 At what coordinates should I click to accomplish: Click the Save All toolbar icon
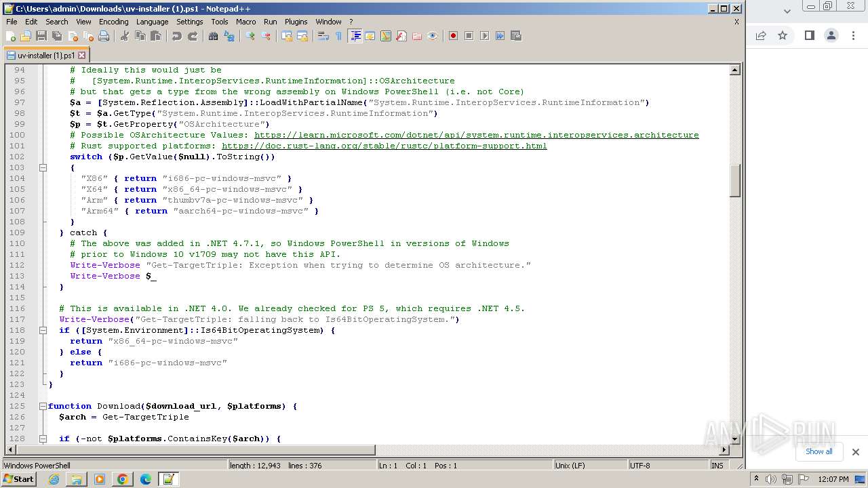point(57,36)
